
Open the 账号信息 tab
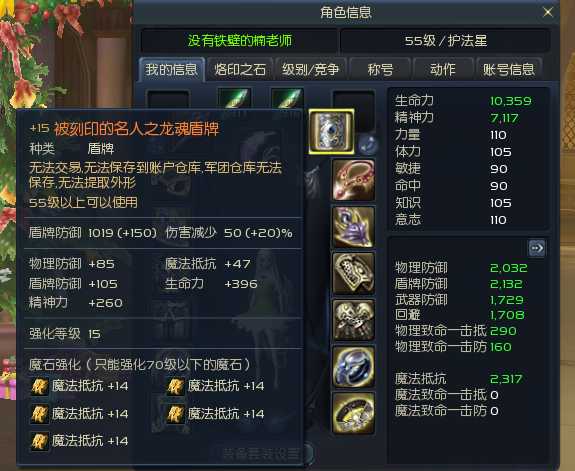(x=509, y=69)
